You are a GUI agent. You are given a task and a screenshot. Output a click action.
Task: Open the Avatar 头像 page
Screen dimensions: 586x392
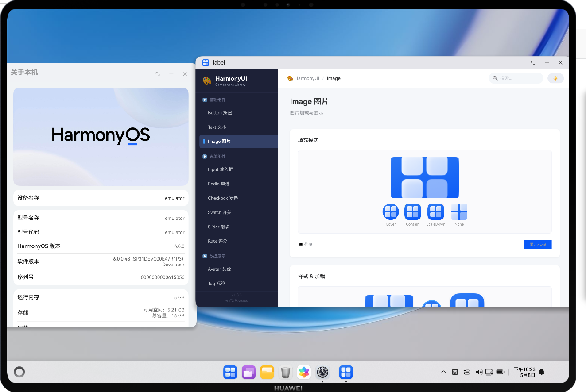[x=238, y=269]
